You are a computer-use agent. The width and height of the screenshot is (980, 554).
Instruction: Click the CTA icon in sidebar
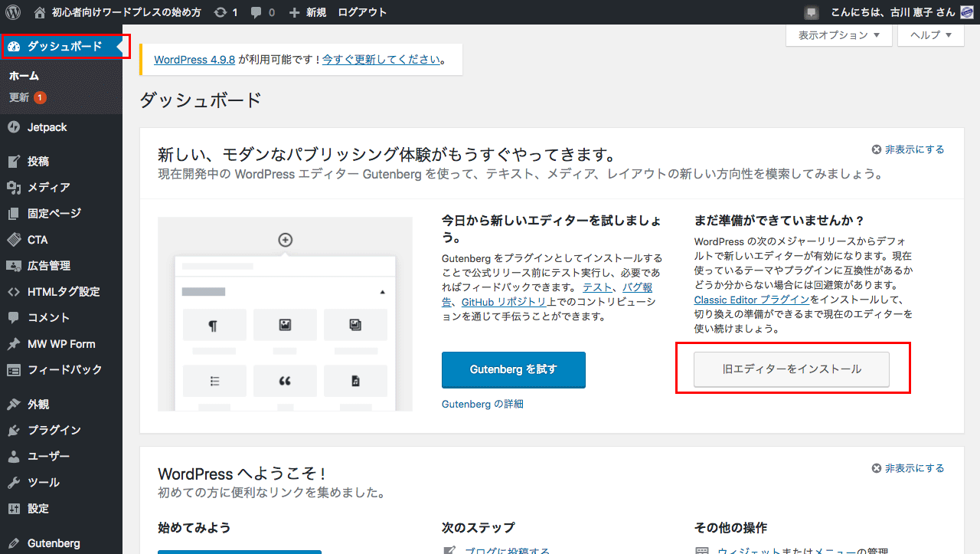tap(14, 239)
